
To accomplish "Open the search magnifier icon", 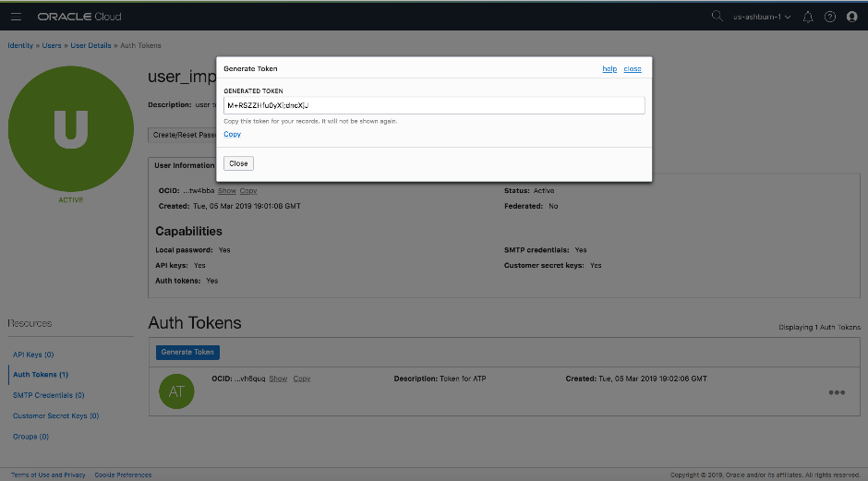I will coord(717,16).
